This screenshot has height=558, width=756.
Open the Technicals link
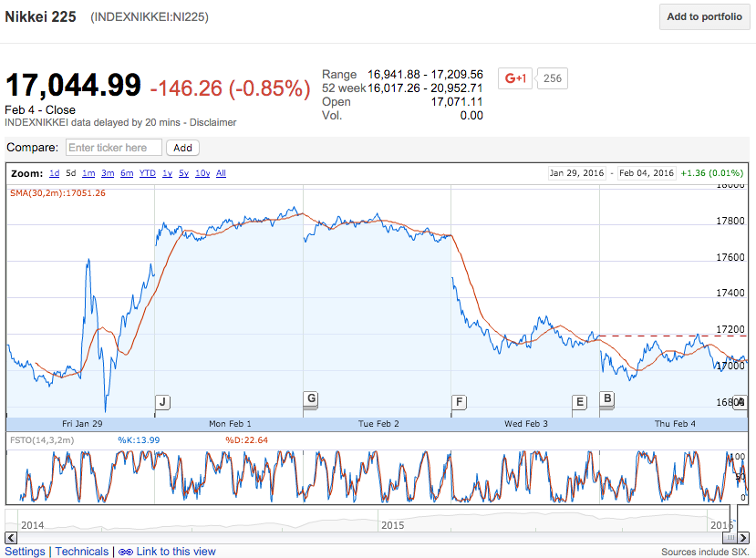(82, 552)
